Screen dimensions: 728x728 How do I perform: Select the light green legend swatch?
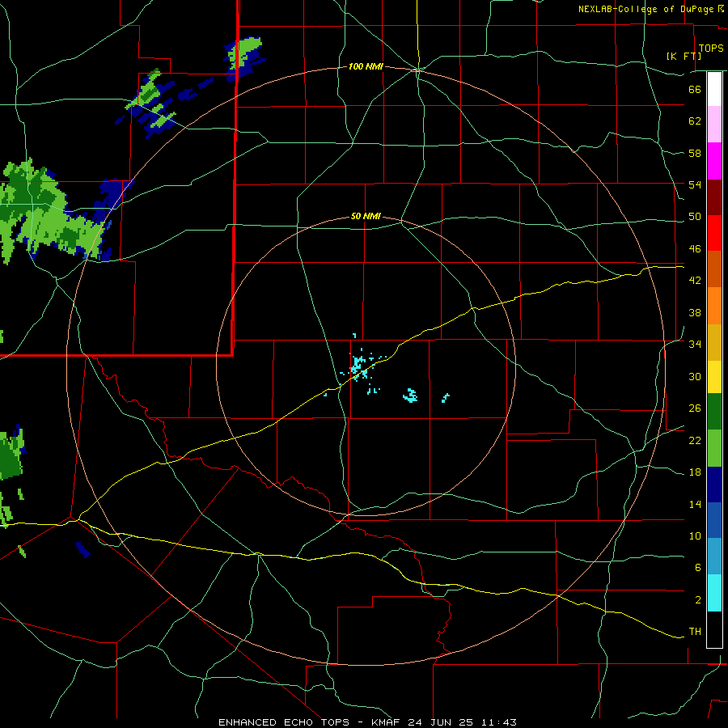pos(714,448)
